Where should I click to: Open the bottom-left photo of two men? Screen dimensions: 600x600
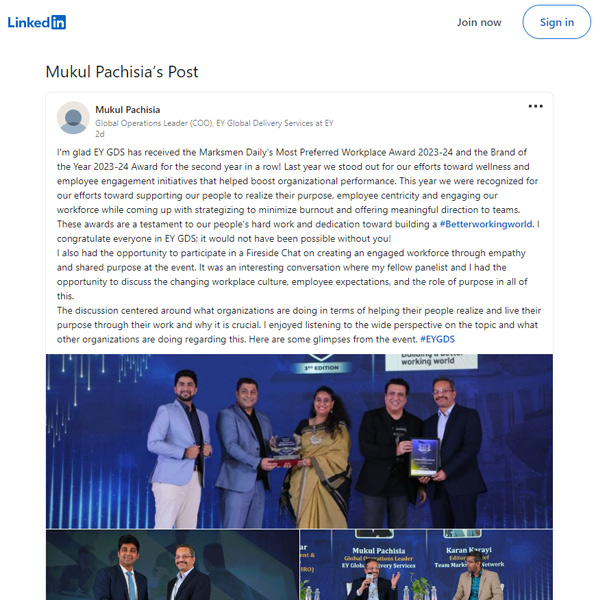click(x=172, y=565)
